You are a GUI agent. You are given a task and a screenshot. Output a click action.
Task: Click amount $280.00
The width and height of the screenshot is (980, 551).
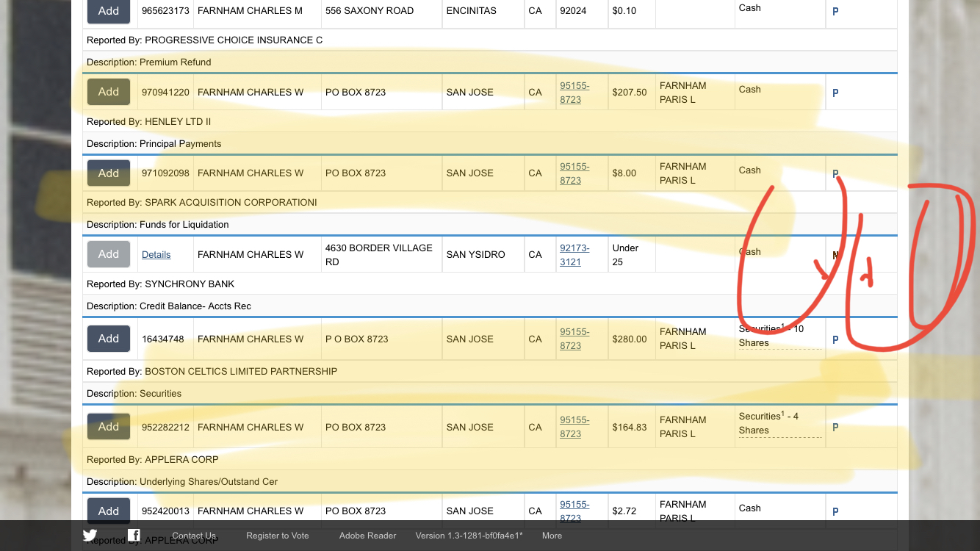[630, 339]
